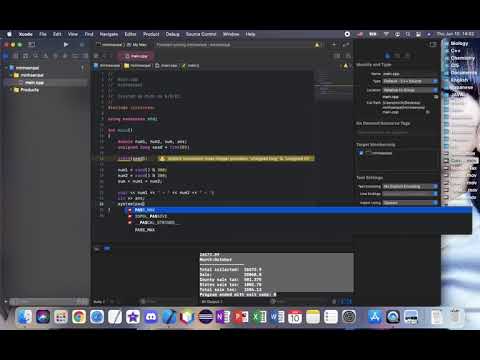The image size is (480, 360).
Task: Open Discord from the Dock
Action: pos(151,317)
